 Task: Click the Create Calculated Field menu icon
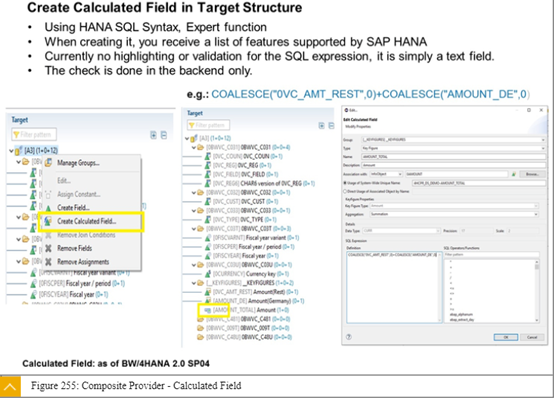[x=48, y=221]
